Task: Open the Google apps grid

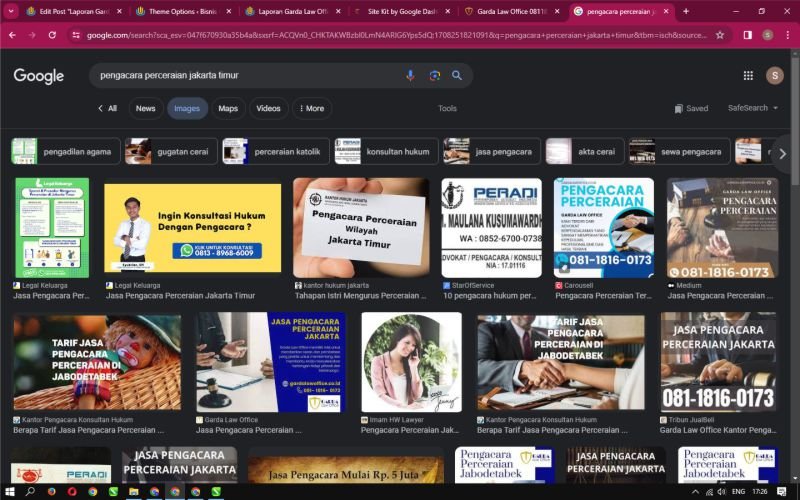Action: point(748,75)
